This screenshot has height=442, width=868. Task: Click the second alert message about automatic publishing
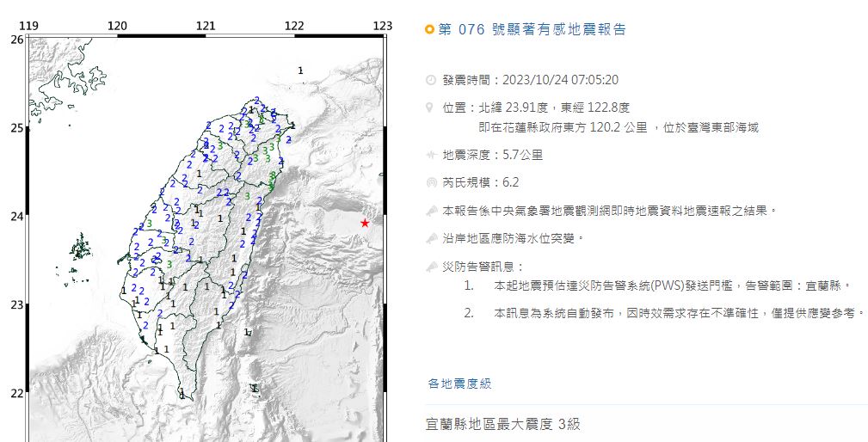tap(679, 313)
